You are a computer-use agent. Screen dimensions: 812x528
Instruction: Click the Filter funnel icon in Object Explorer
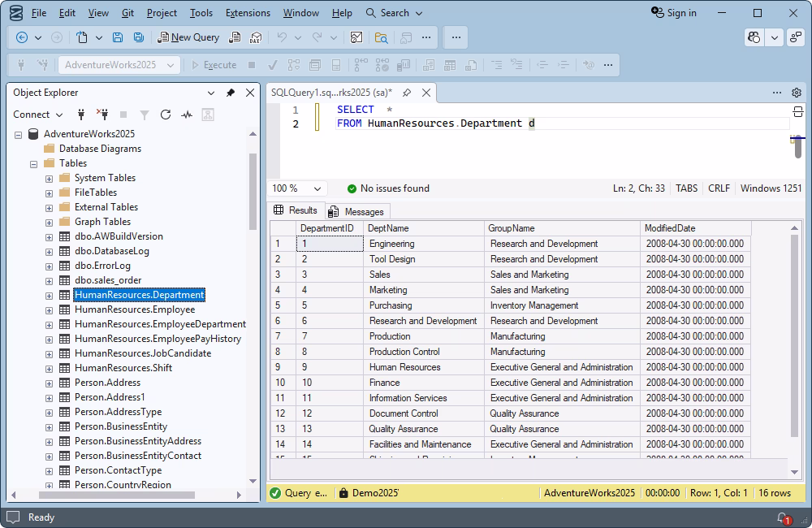(145, 115)
